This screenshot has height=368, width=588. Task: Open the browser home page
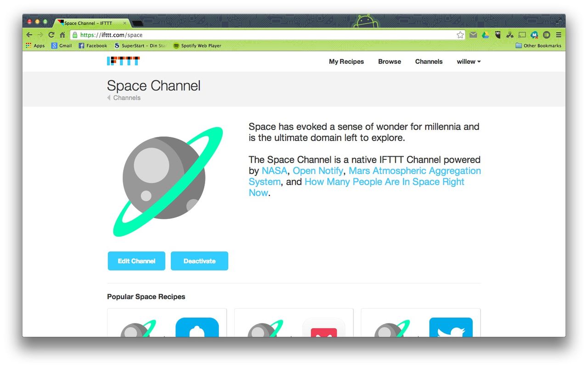(x=62, y=35)
